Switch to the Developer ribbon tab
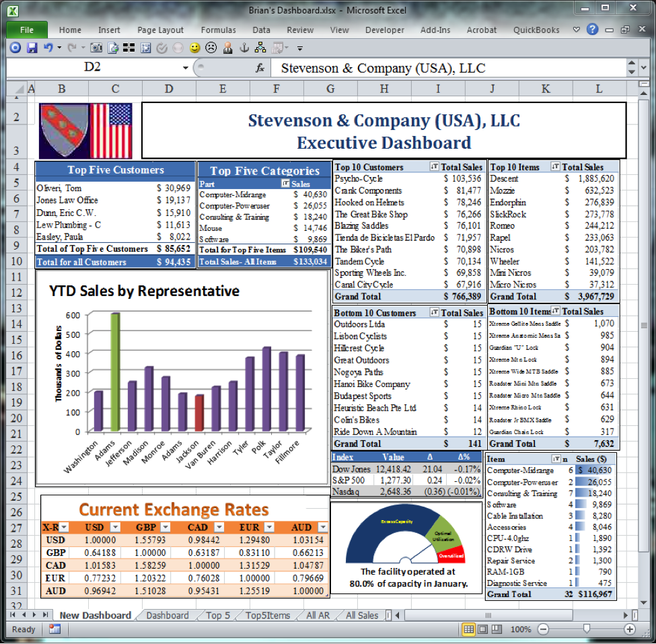This screenshot has width=656, height=644. [385, 30]
